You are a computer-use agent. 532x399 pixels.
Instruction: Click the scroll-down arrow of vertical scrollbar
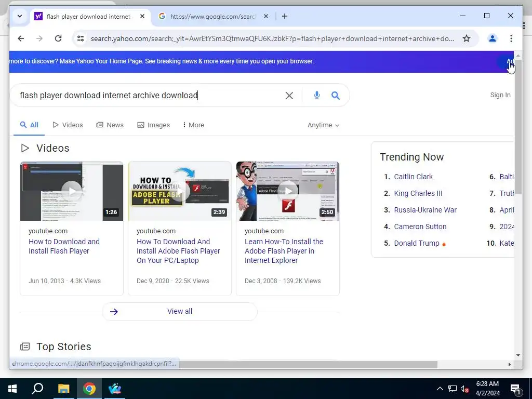click(518, 355)
